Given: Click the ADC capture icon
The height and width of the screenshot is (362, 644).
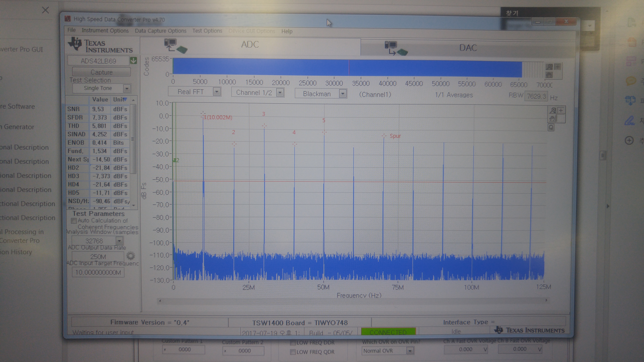Looking at the screenshot, I should coord(176,46).
